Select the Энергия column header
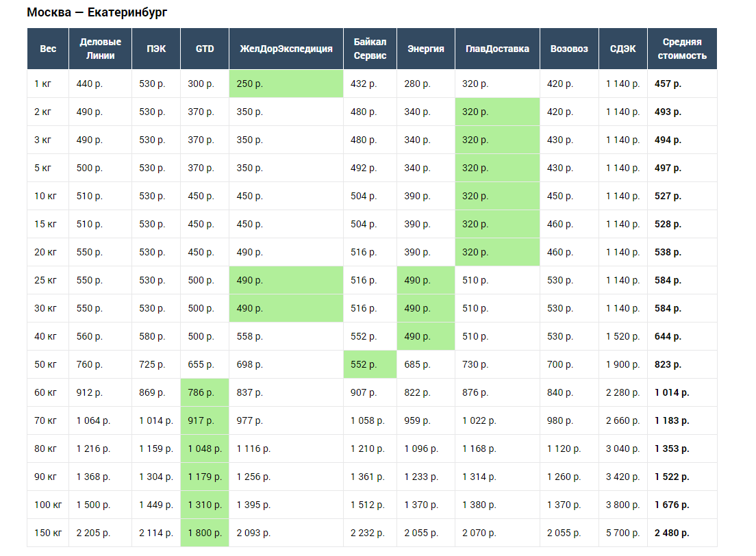This screenshot has width=756, height=556. point(426,49)
